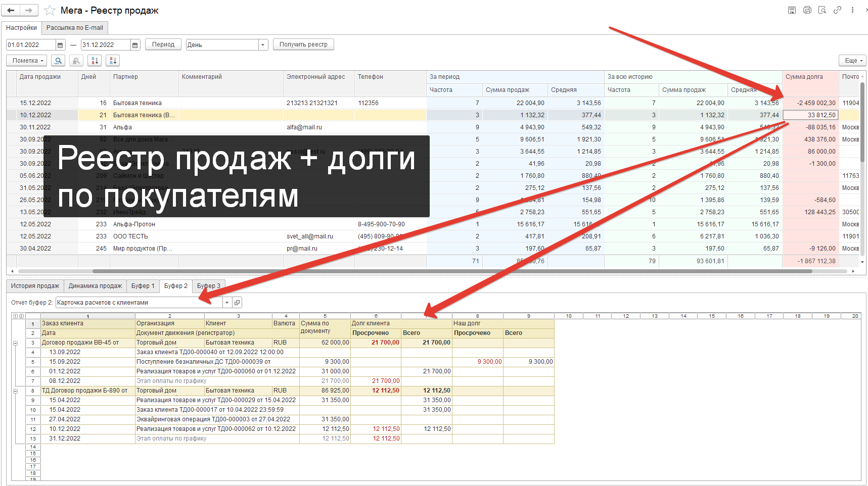Open print preview icon in the header
This screenshot has width=868, height=486.
tap(822, 10)
